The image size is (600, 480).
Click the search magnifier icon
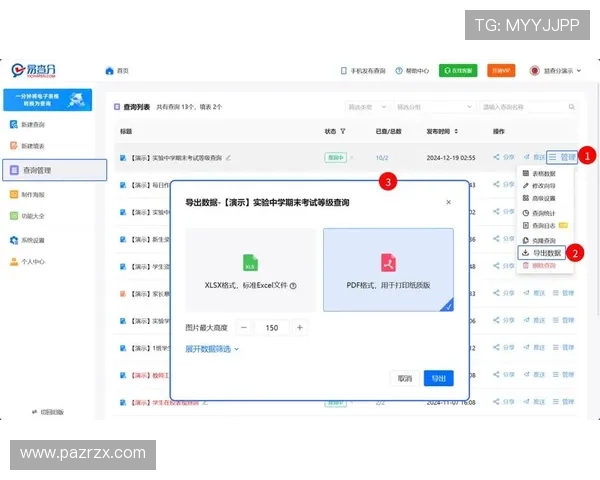pos(571,107)
